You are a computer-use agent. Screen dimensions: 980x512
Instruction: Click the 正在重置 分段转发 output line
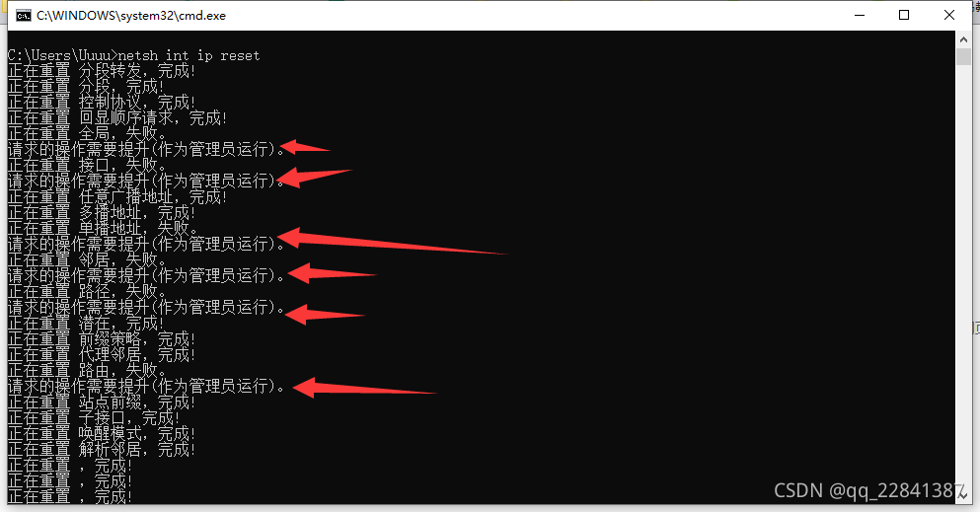pos(102,71)
